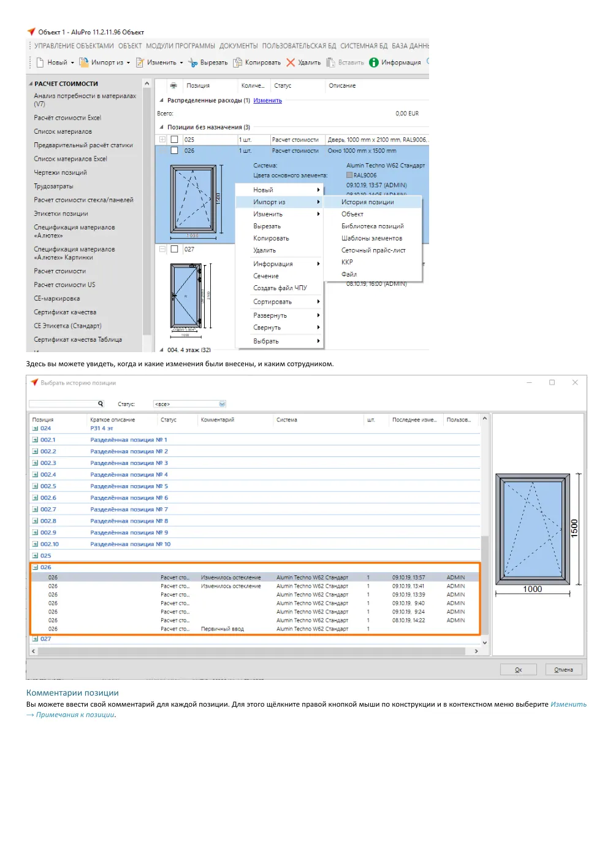
Task: Click Ok button in history dialog
Action: pos(518,669)
